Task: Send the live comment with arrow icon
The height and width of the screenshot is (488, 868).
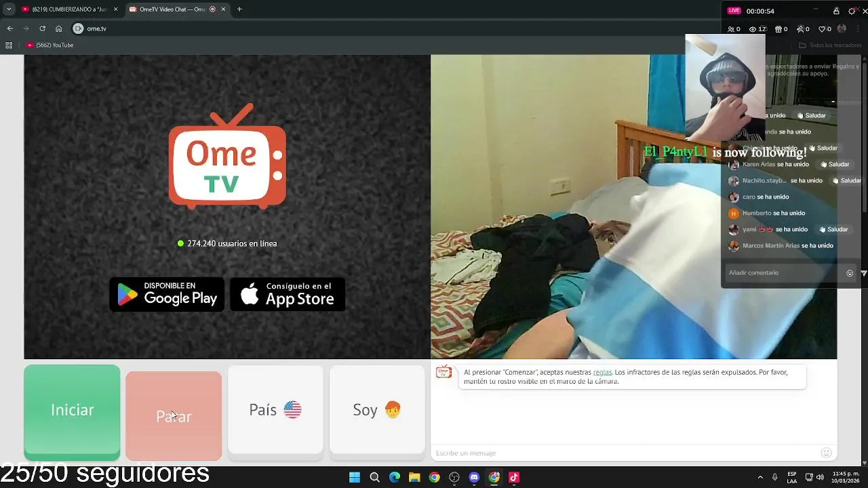Action: (x=863, y=273)
